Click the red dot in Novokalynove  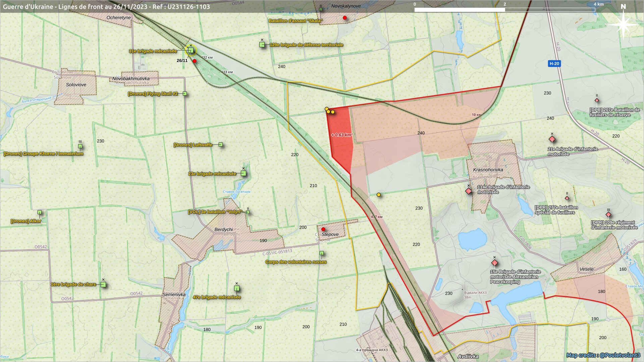pyautogui.click(x=345, y=18)
